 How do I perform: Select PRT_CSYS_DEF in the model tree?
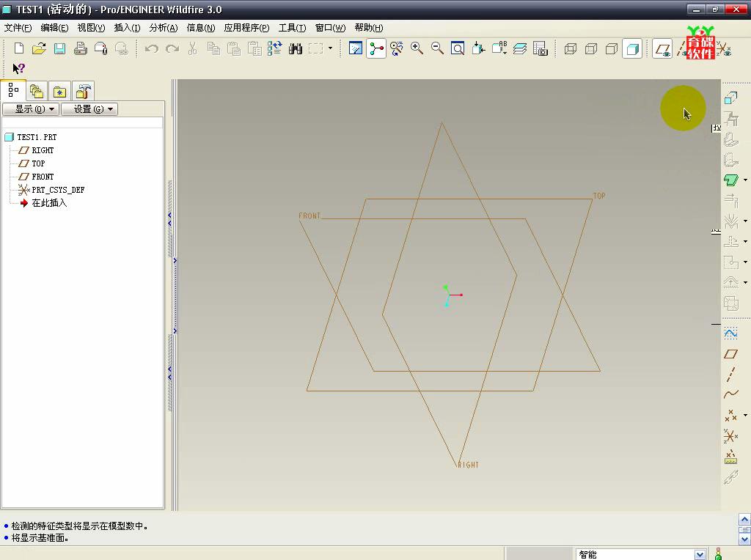click(x=51, y=190)
